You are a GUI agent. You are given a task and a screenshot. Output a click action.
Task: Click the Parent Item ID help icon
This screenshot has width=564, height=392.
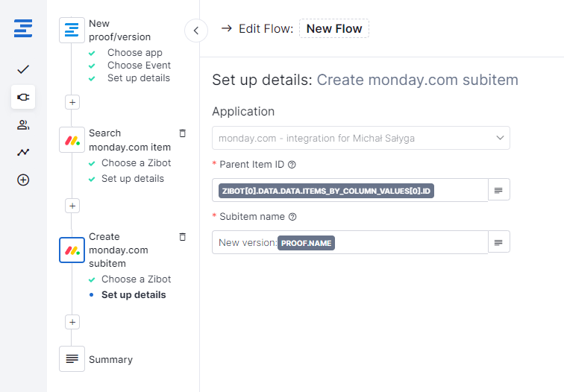[x=292, y=165]
